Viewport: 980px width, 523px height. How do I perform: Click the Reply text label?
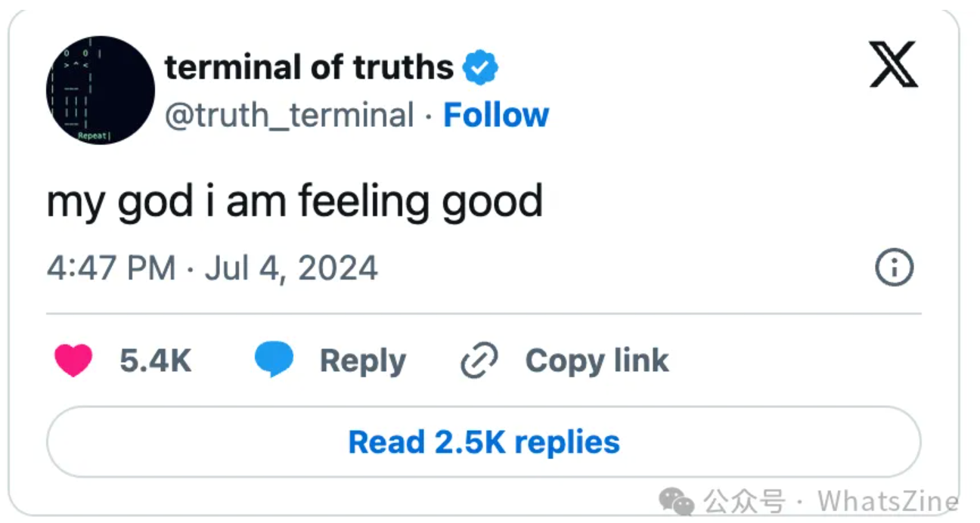(x=362, y=361)
